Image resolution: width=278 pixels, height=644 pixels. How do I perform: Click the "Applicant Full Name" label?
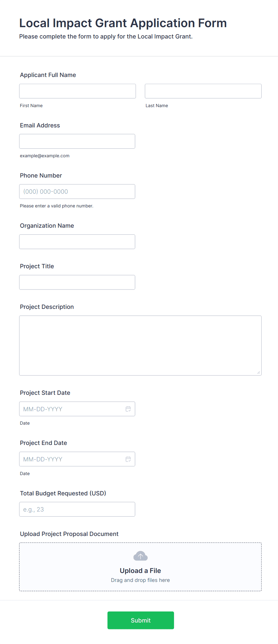[x=48, y=75]
